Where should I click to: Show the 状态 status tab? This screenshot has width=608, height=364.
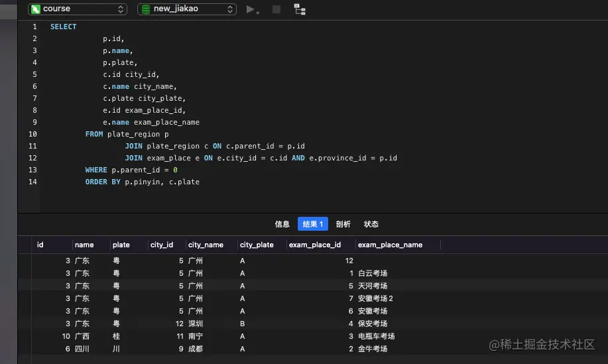pyautogui.click(x=371, y=224)
